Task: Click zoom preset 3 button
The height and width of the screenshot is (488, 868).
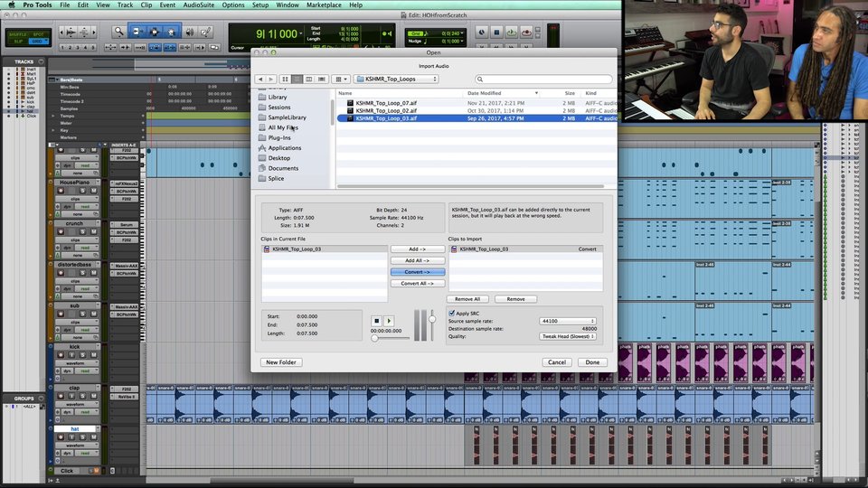Action: 78,48
